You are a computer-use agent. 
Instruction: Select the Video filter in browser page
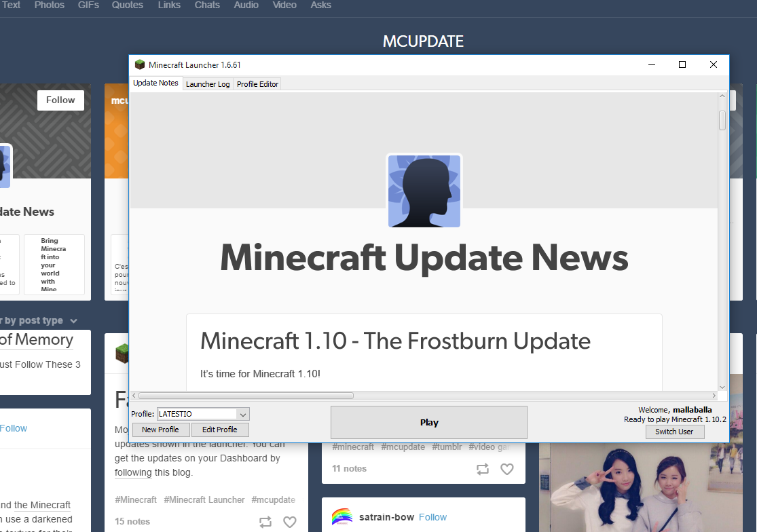click(284, 5)
